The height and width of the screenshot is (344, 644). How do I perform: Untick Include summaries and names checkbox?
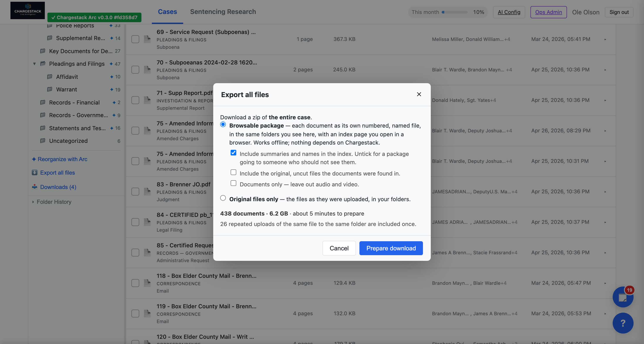tap(233, 153)
